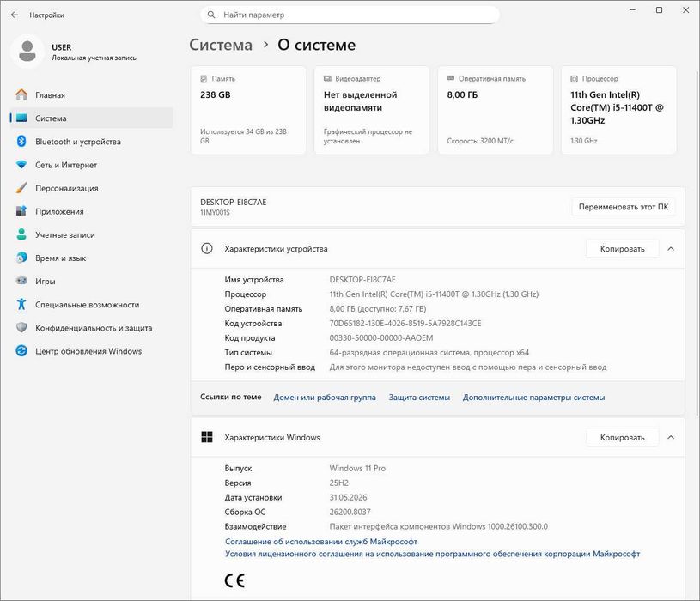The image size is (700, 601).
Task: Open Сеть и Интернет settings
Action: pos(92,165)
